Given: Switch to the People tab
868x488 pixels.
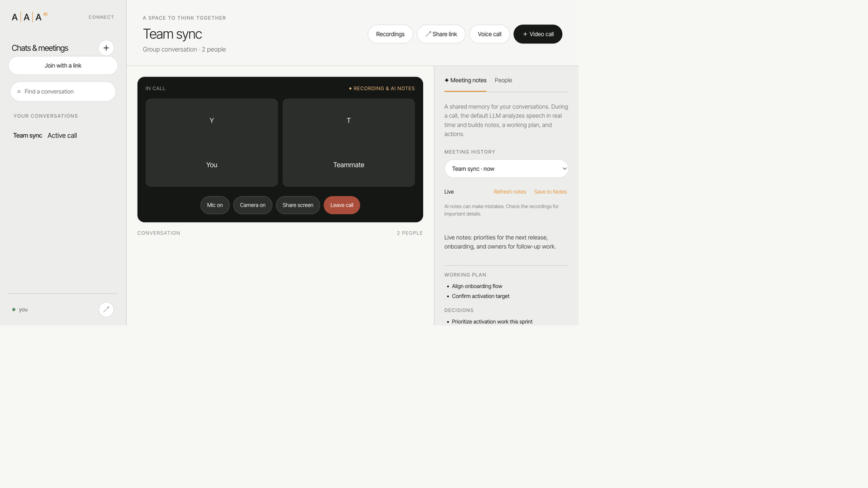Looking at the screenshot, I should pos(503,81).
